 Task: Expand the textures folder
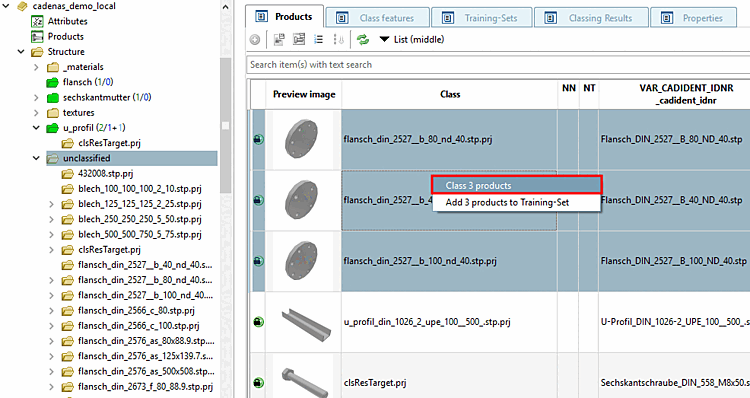36,113
